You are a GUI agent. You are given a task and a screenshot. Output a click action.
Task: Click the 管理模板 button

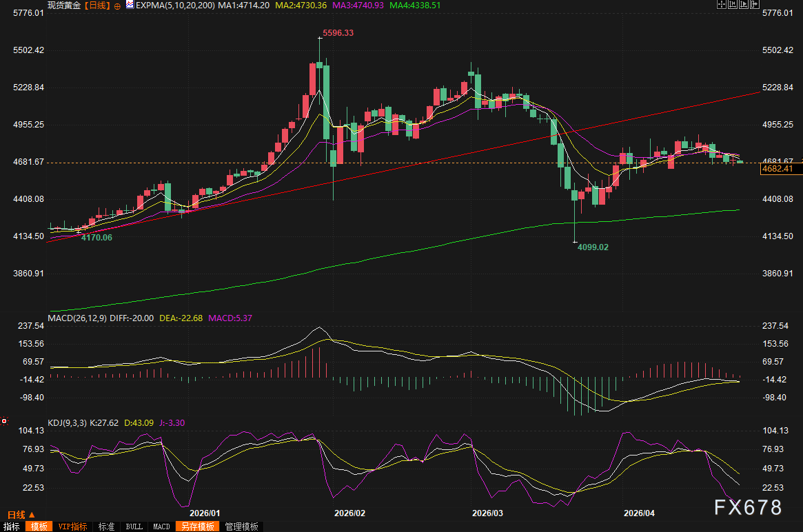coord(241,526)
